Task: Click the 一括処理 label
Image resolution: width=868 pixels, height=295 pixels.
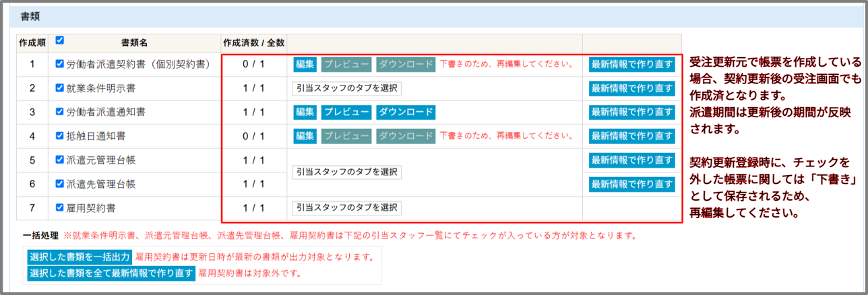Action: point(40,236)
